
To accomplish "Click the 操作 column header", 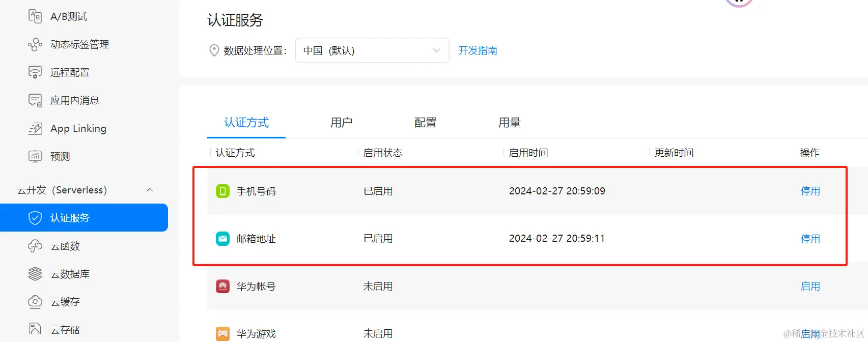I will tap(810, 153).
